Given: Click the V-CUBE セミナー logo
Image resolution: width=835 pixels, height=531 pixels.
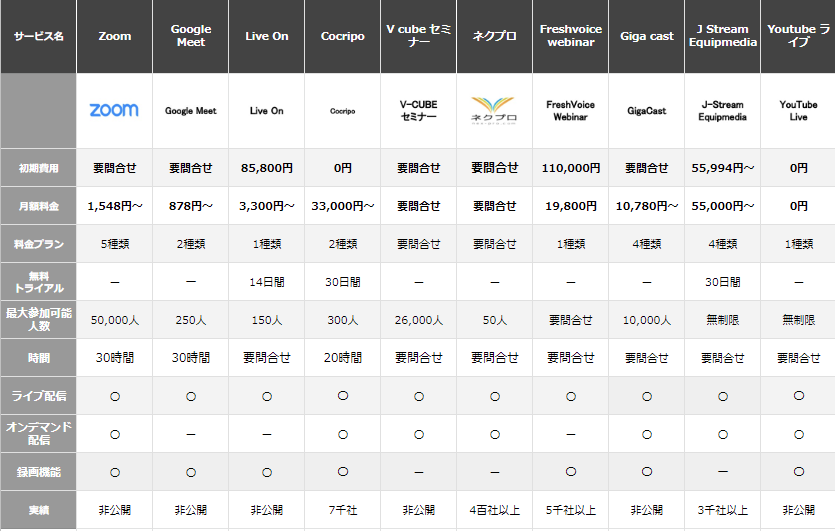Looking at the screenshot, I should coord(418,111).
